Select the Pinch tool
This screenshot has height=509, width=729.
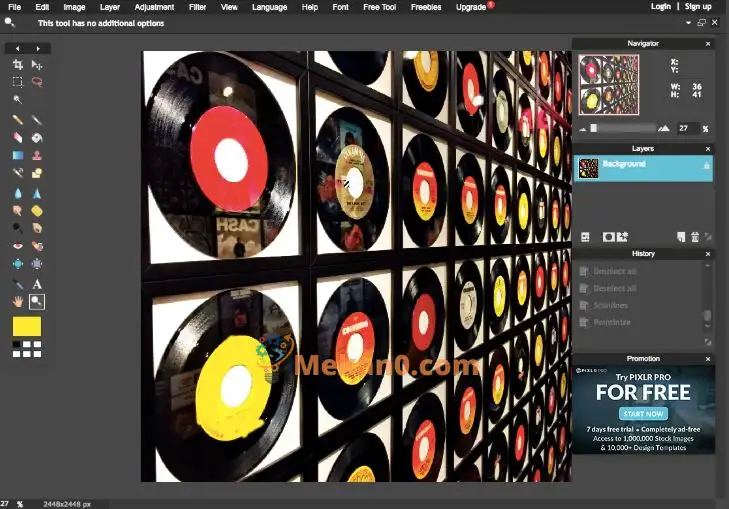(x=37, y=264)
